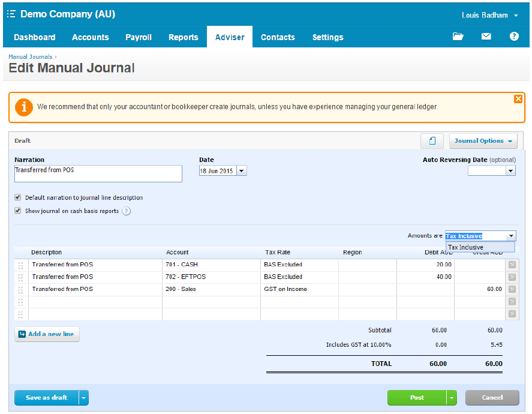
Task: Open the Settings menu
Action: (327, 37)
